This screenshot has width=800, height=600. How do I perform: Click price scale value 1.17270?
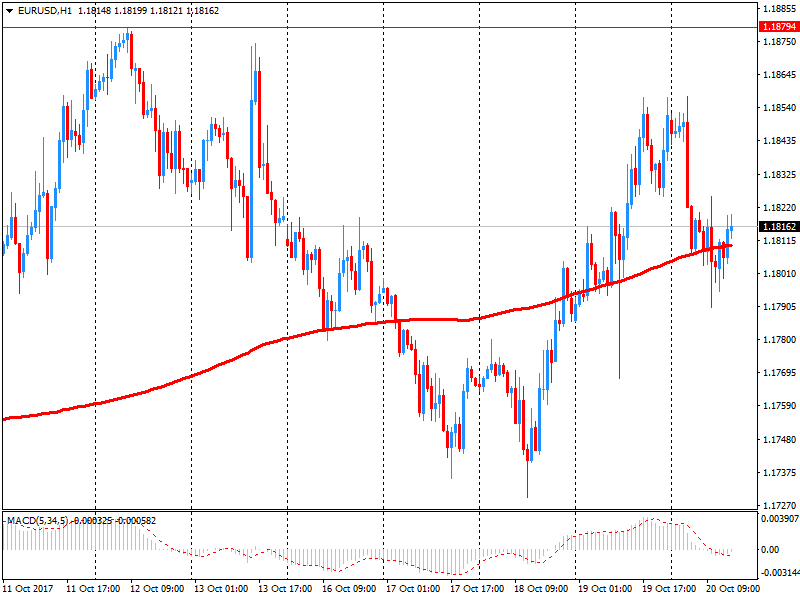(x=779, y=505)
